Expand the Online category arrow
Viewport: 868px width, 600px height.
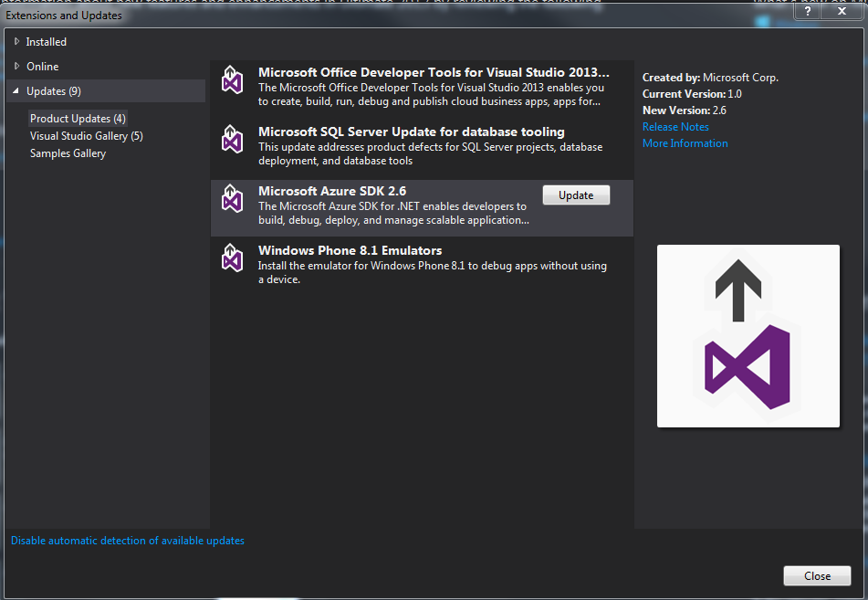(16, 66)
